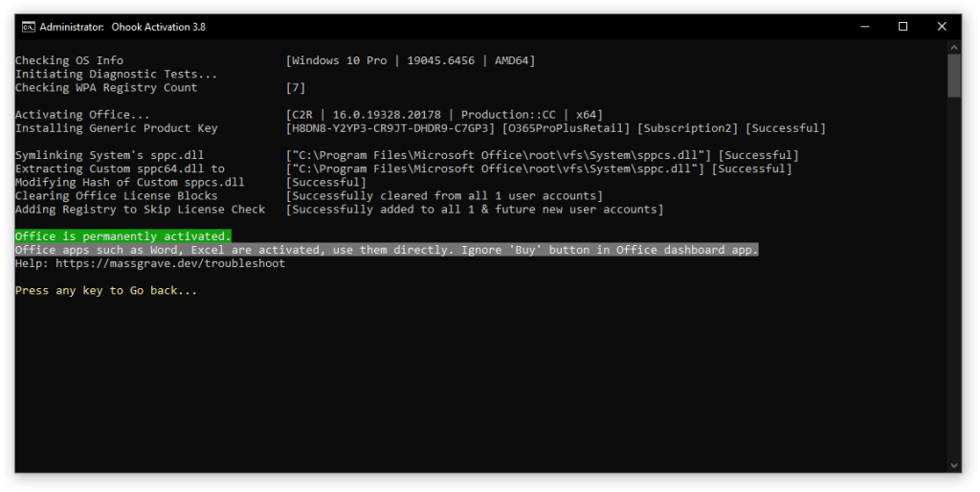
Task: Click the "Windows 10 Pro" OS info text
Action: click(x=340, y=61)
